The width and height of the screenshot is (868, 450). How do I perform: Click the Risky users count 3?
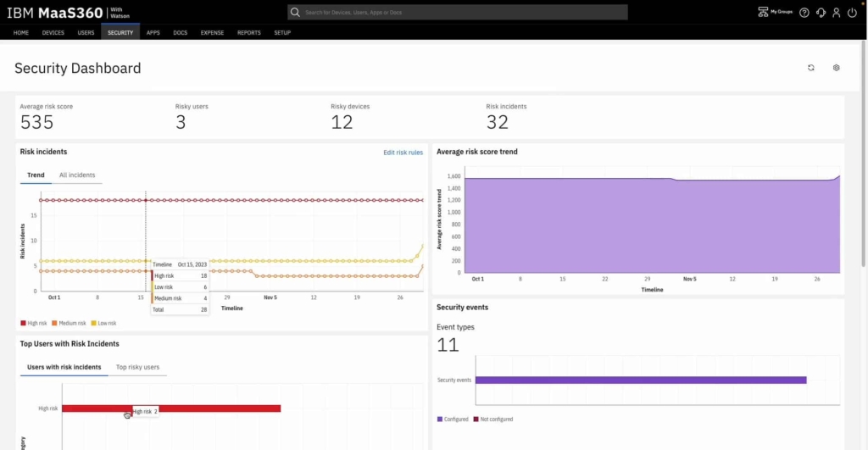181,122
